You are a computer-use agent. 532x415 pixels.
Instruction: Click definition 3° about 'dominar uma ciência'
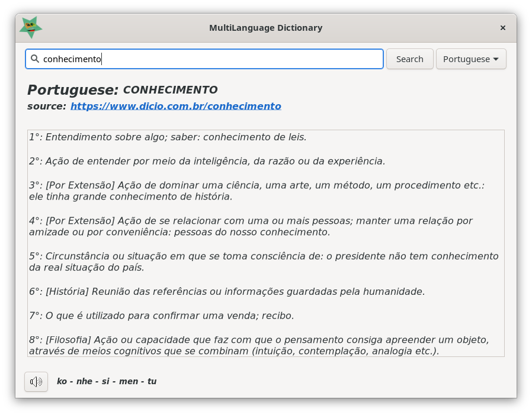point(257,191)
